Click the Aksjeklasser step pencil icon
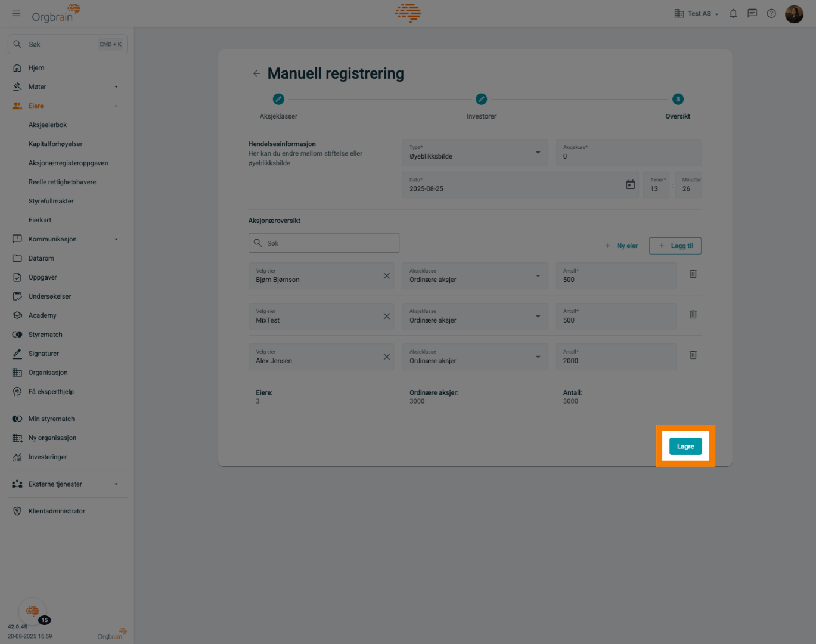Screen dimensions: 816x644 pos(278,99)
